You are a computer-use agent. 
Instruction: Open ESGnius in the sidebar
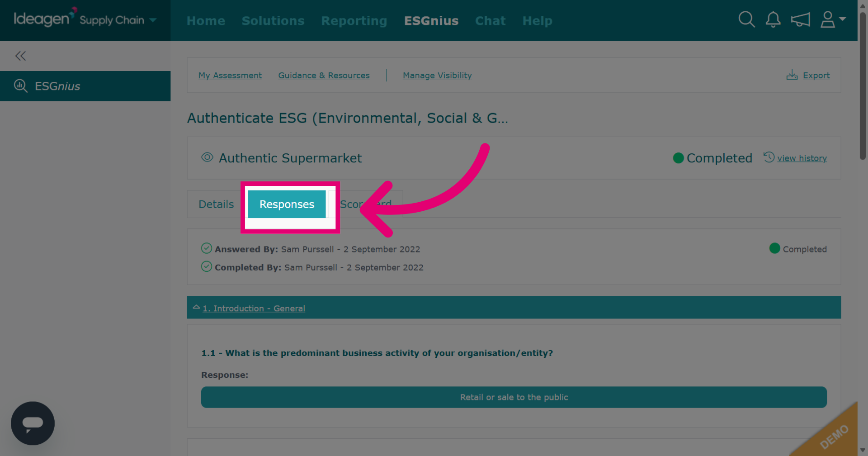(x=85, y=86)
